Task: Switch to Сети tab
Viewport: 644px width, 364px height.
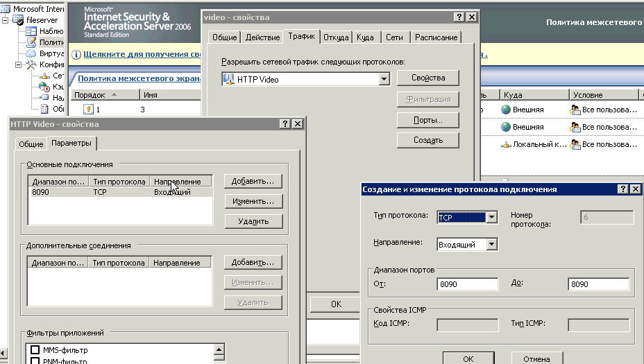Action: click(394, 37)
